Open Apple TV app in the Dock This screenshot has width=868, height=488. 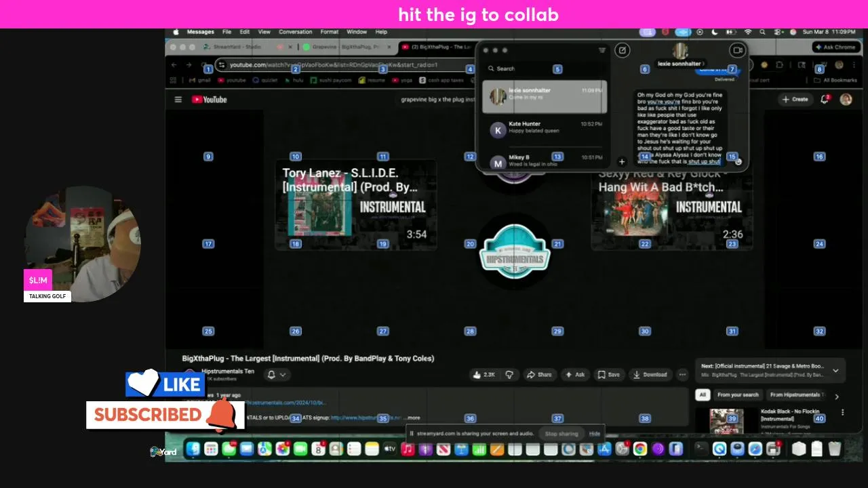tap(390, 449)
